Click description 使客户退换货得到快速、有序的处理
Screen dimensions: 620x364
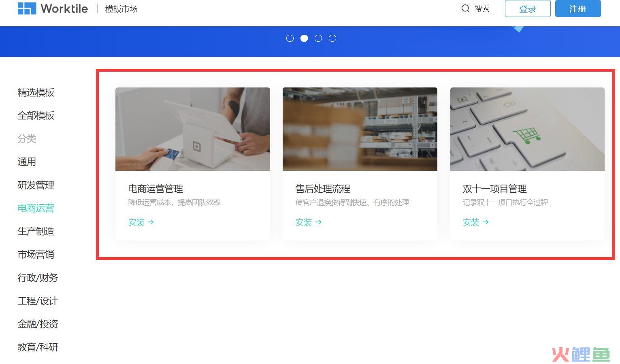click(352, 202)
